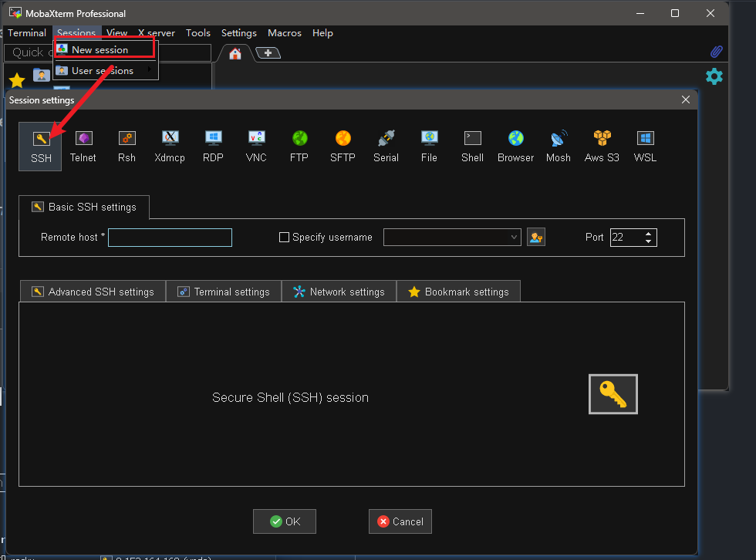Viewport: 756px width, 560px height.
Task: Open the credentials manager user icon
Action: (x=536, y=237)
